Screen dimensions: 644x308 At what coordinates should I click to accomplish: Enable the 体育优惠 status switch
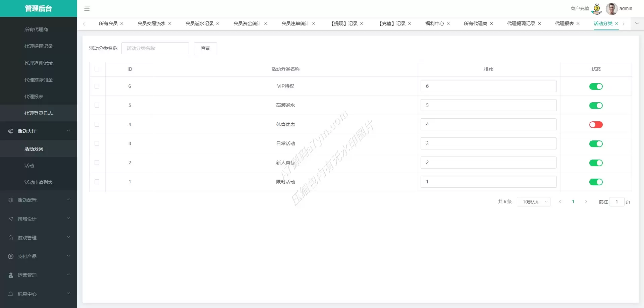(596, 125)
